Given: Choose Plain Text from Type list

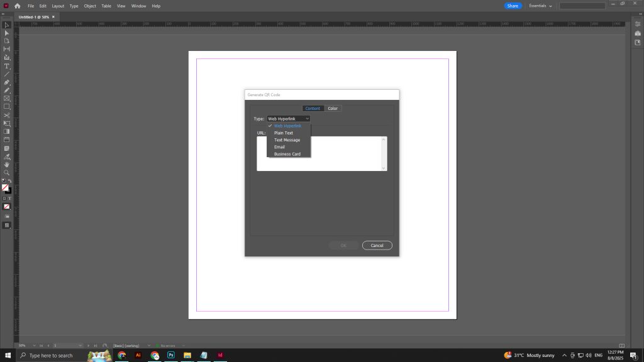Looking at the screenshot, I should (x=284, y=133).
